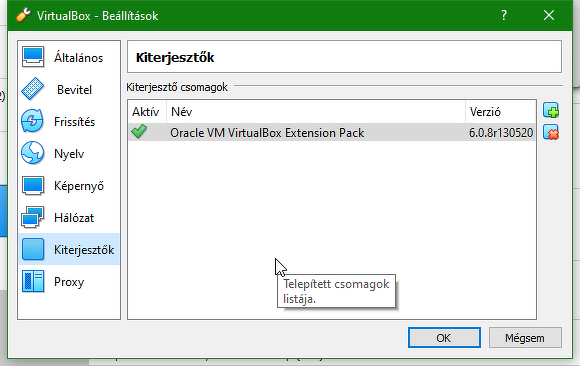
Task: Click the Mégsem cancel button
Action: tap(525, 338)
